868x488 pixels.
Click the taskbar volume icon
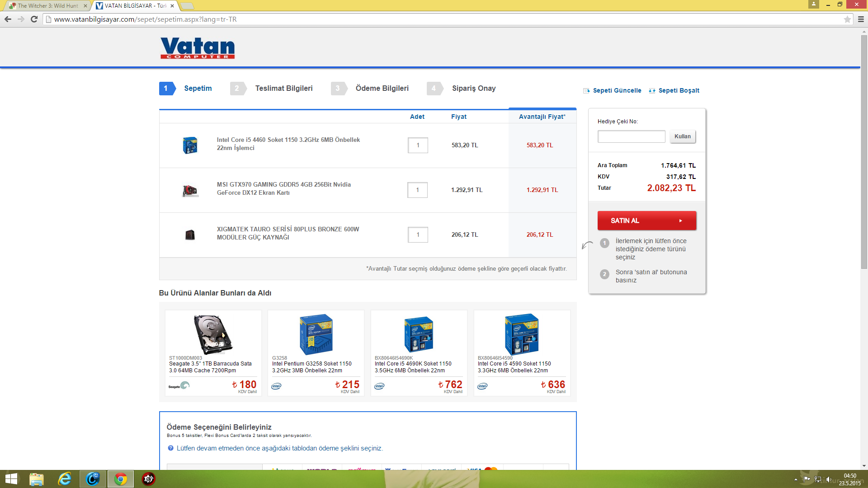(x=828, y=479)
